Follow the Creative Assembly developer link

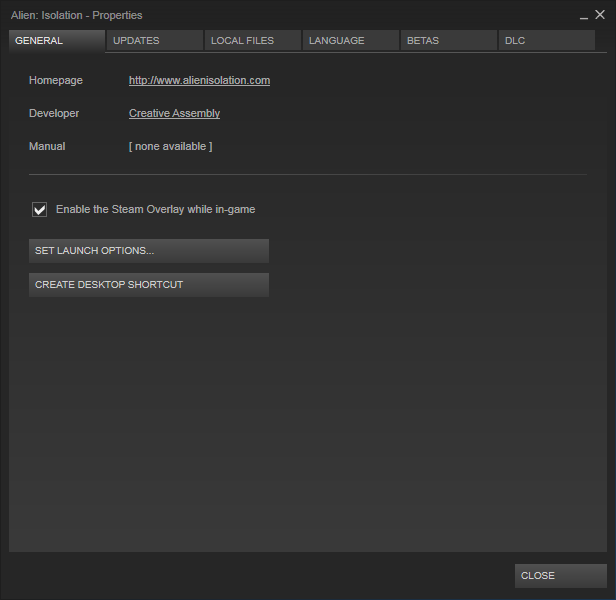pyautogui.click(x=174, y=114)
